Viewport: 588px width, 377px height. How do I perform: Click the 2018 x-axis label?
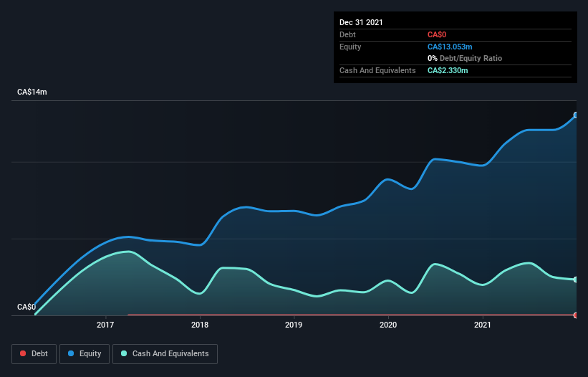200,325
